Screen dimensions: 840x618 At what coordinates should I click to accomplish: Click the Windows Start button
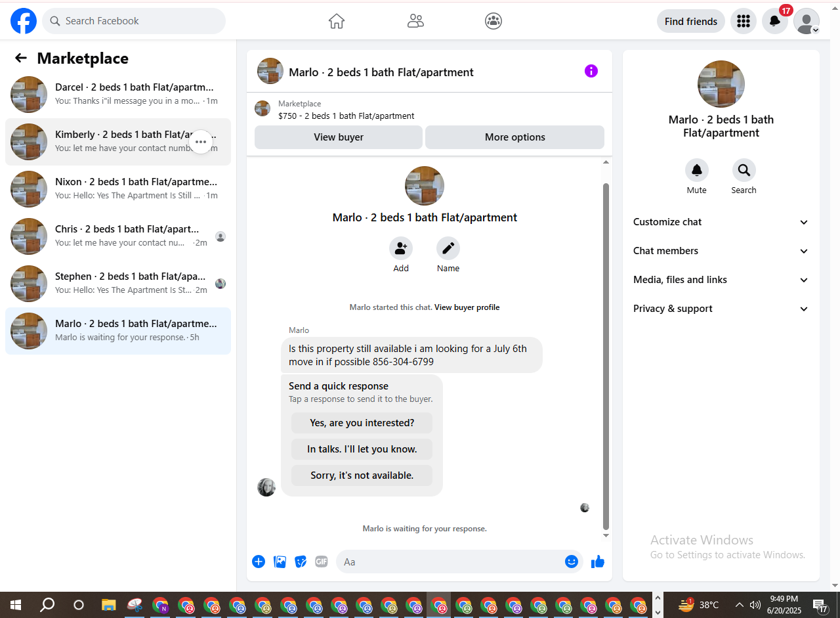16,605
